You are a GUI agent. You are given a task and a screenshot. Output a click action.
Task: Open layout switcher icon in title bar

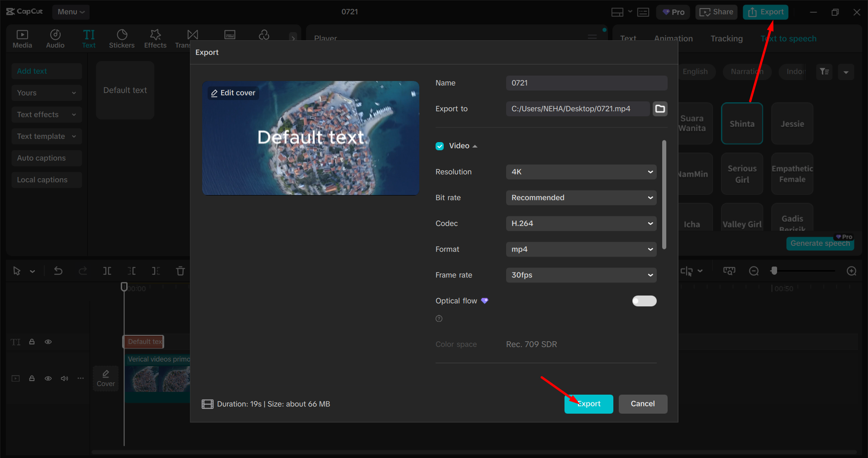tap(617, 12)
